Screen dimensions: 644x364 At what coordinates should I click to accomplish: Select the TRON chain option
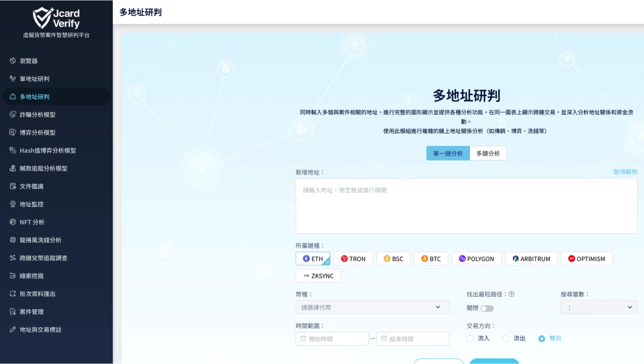[353, 259]
